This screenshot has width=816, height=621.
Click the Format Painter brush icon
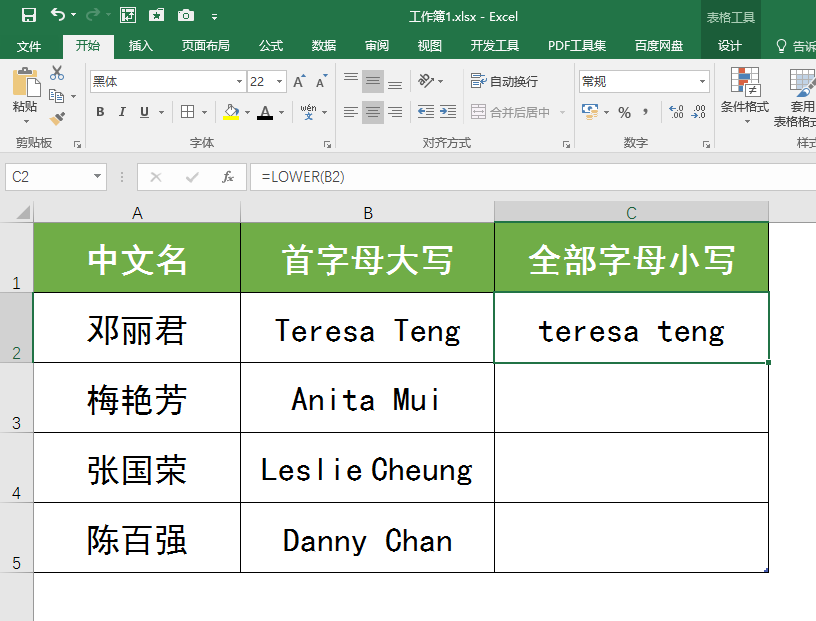(57, 118)
